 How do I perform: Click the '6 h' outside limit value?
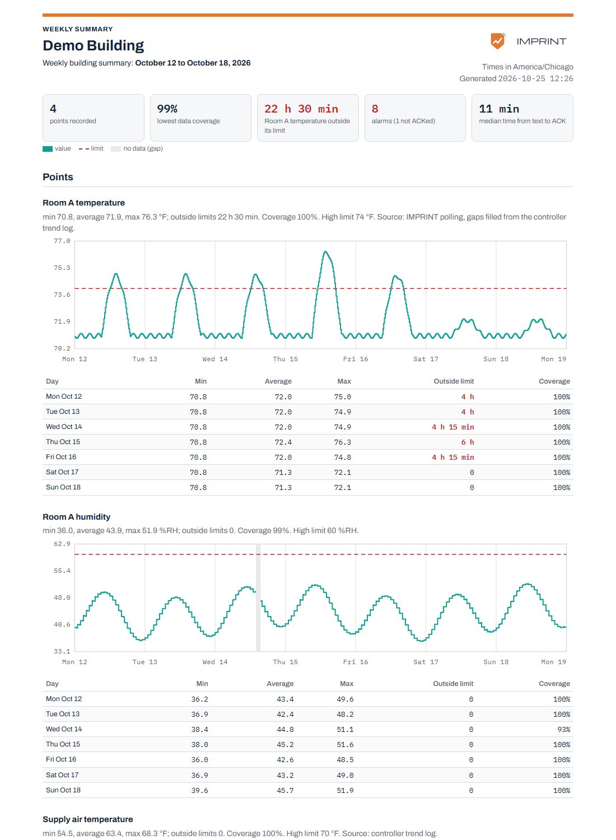[468, 442]
